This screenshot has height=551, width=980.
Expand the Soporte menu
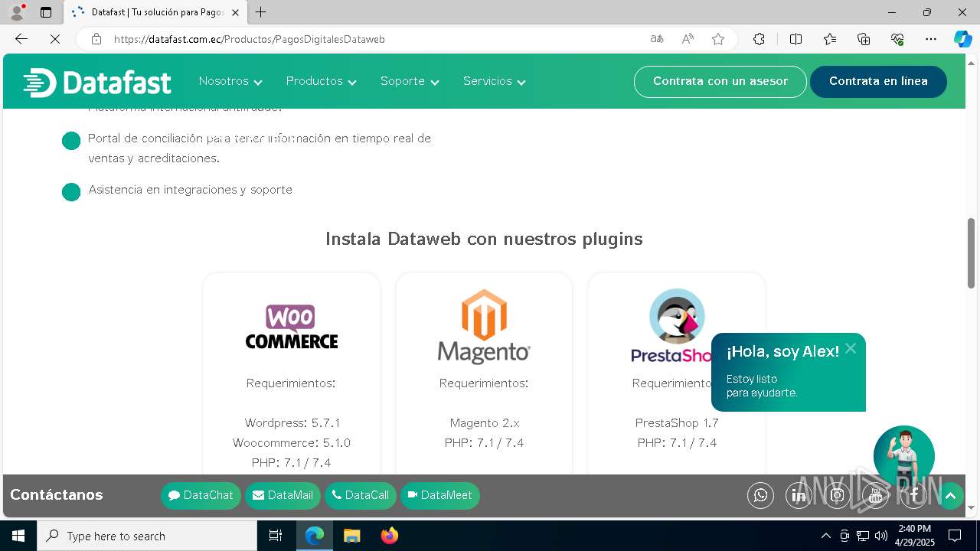point(410,81)
